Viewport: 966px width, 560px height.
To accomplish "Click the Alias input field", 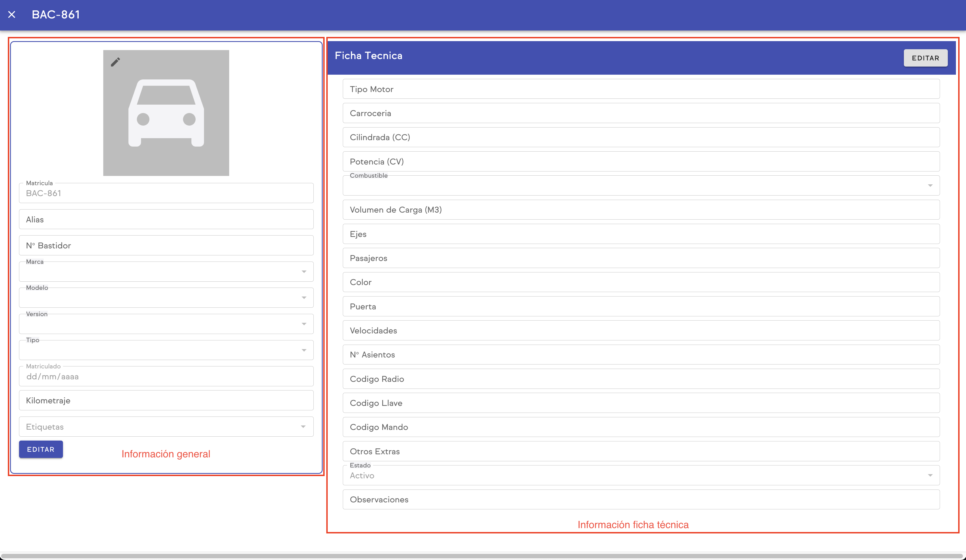I will click(x=166, y=220).
